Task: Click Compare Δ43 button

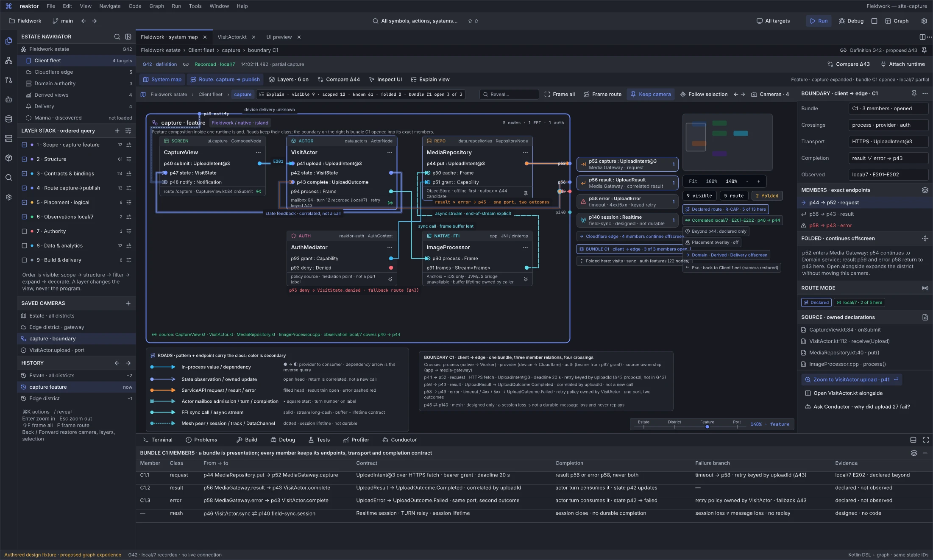Action: point(849,64)
